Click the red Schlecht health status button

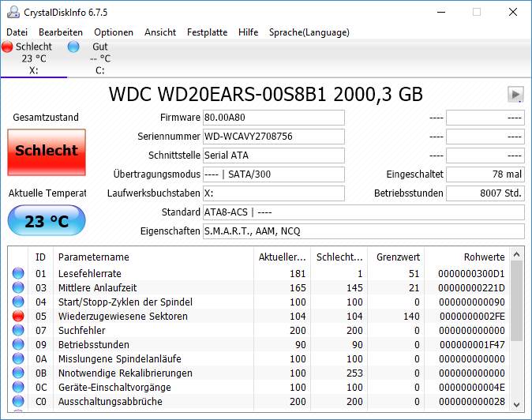(x=47, y=152)
